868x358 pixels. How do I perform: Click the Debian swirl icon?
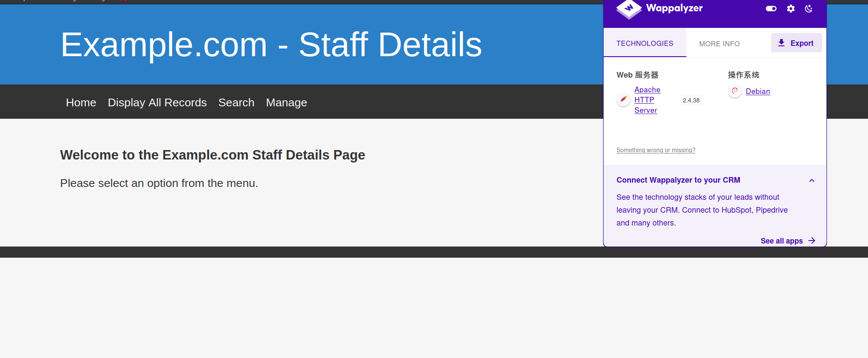pyautogui.click(x=735, y=91)
